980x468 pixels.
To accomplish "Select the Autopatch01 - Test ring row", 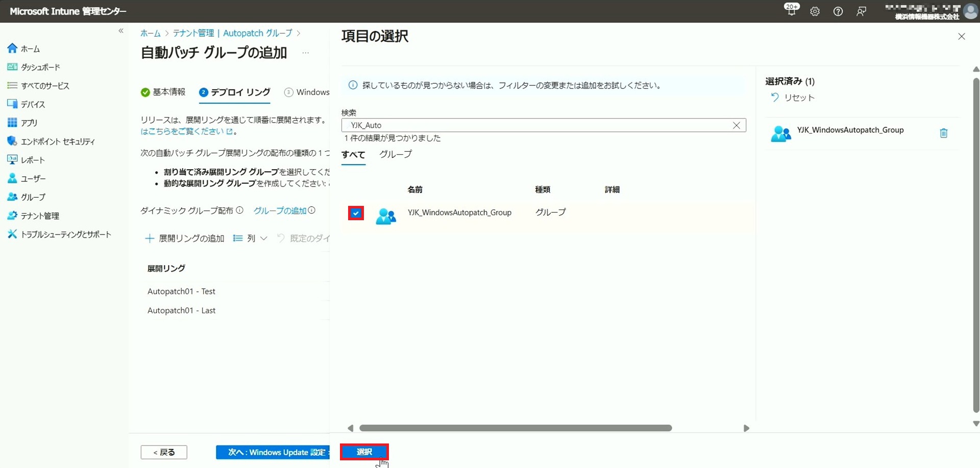I will (181, 291).
